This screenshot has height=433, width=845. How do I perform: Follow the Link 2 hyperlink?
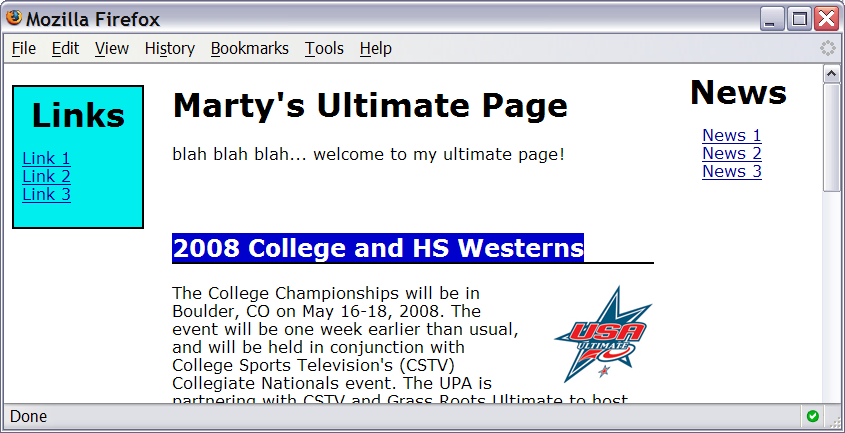[46, 176]
